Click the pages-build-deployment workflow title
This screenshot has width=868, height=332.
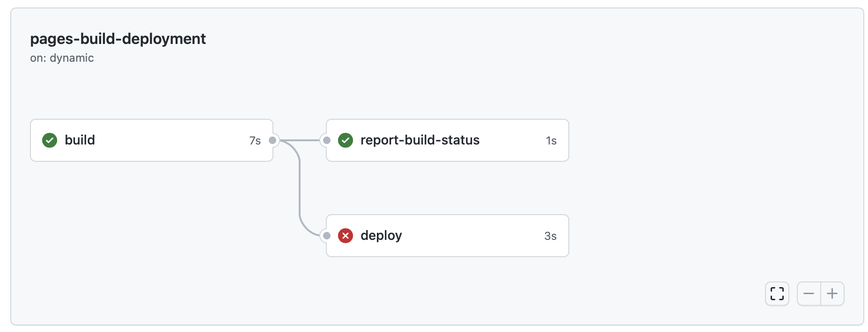[118, 39]
